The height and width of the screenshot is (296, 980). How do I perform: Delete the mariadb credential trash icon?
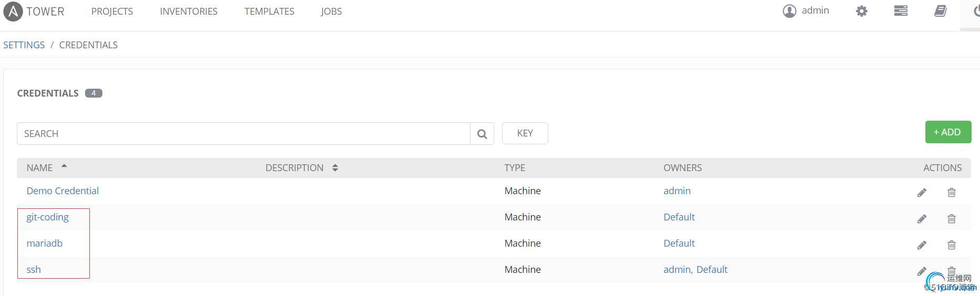point(951,245)
